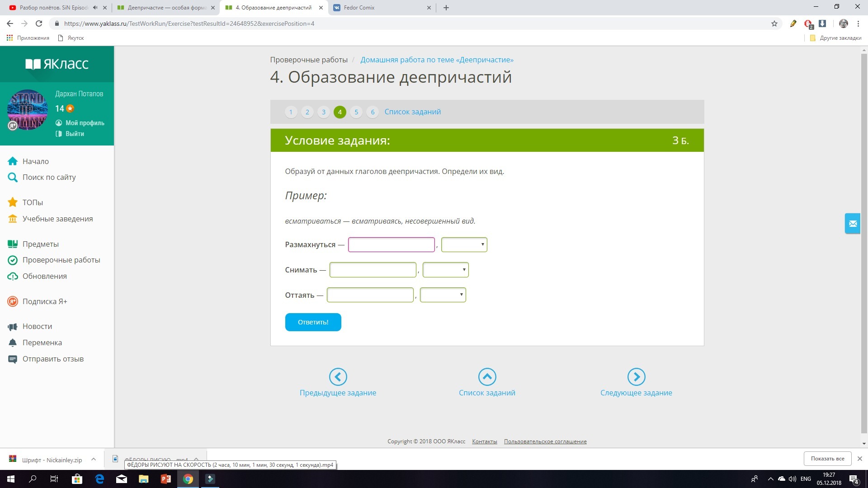
Task: Open Список заданий link in task bar
Action: point(413,112)
